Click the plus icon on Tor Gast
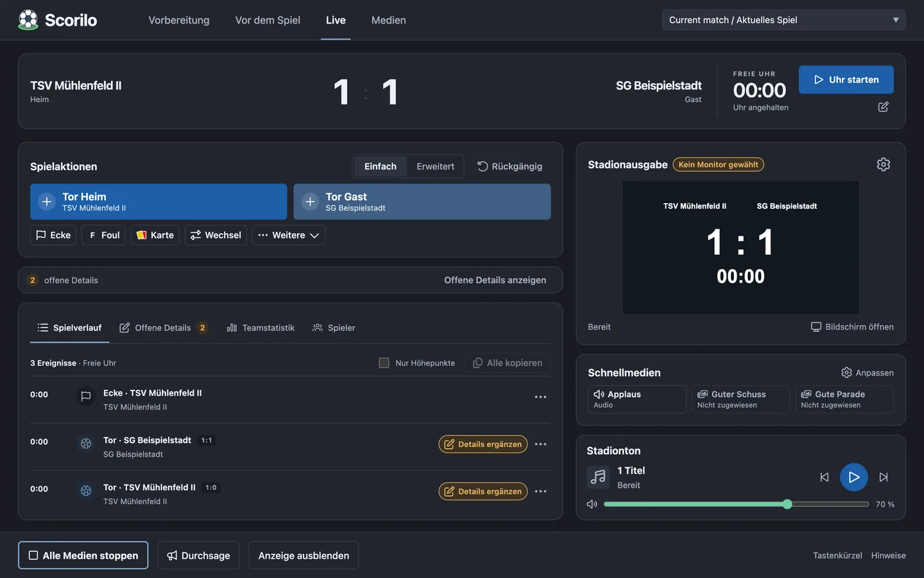This screenshot has width=924, height=578. click(310, 202)
